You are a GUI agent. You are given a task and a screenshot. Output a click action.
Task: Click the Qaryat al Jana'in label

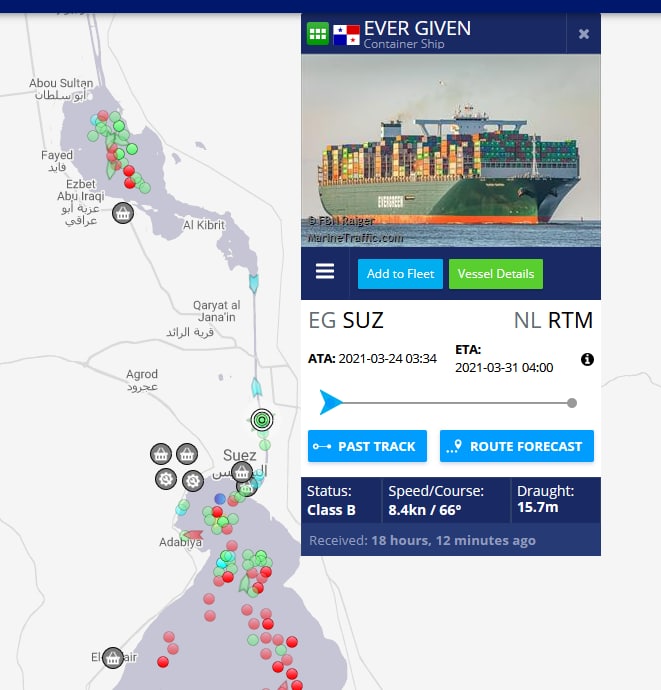pos(217,311)
